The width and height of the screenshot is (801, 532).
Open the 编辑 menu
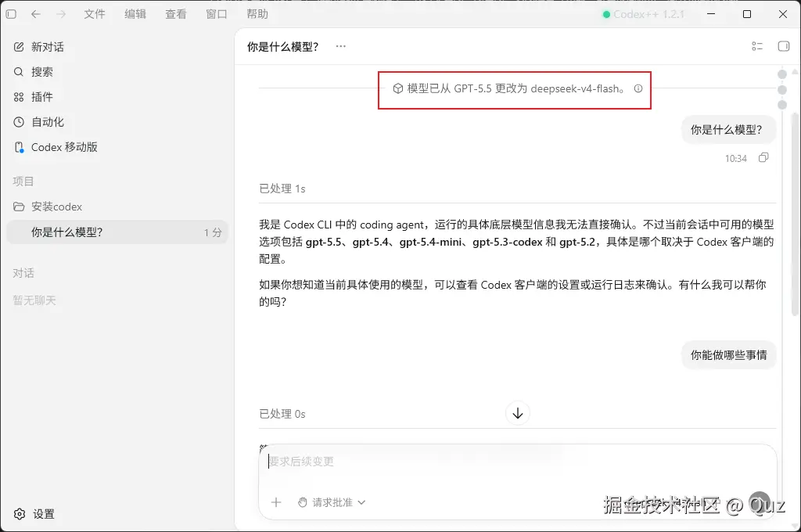(x=135, y=14)
